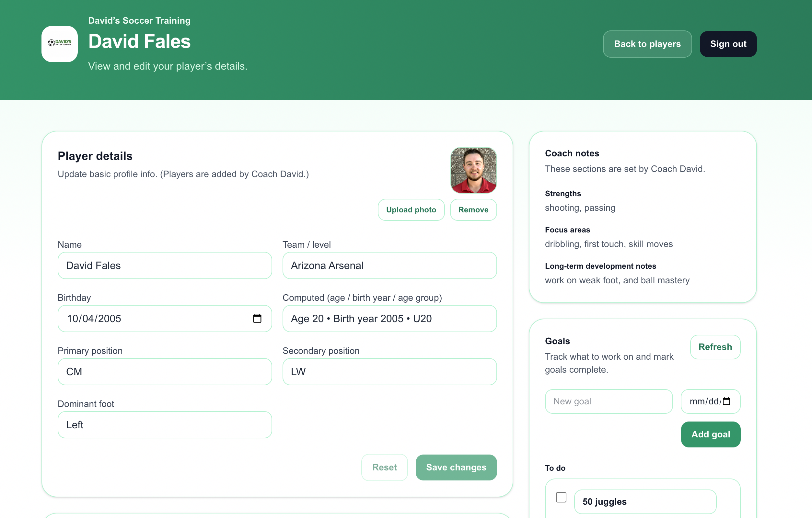
Task: Click the Secondary position field showing LW
Action: click(x=389, y=372)
